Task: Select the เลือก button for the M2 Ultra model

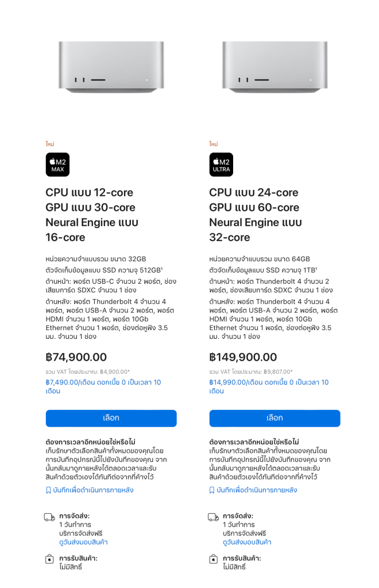Action: (x=274, y=418)
